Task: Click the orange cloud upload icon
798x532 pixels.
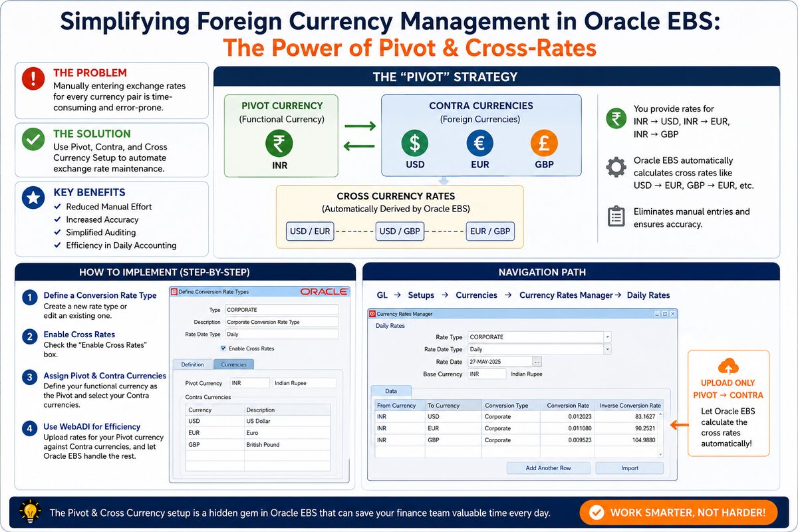Action: coord(728,366)
